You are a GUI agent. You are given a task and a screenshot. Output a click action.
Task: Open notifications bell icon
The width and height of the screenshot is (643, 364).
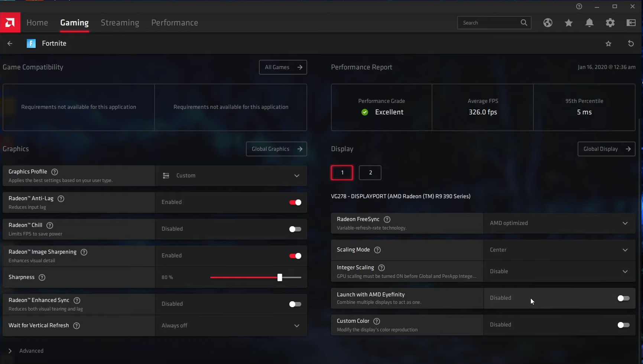(x=589, y=23)
